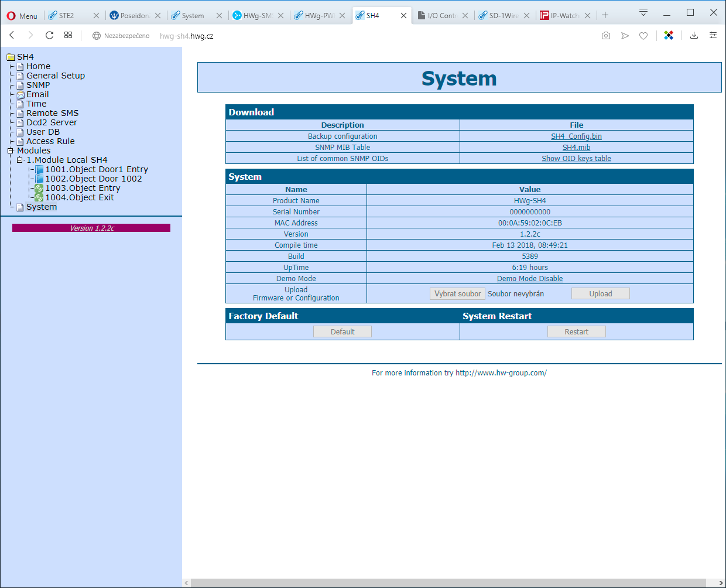Viewport: 726px width, 588px height.
Task: Click the 1004 Object Exit icon
Action: (x=39, y=197)
